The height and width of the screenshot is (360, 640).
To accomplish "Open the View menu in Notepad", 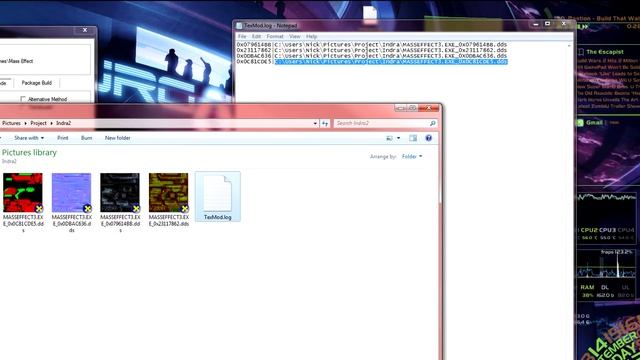I will 295,36.
